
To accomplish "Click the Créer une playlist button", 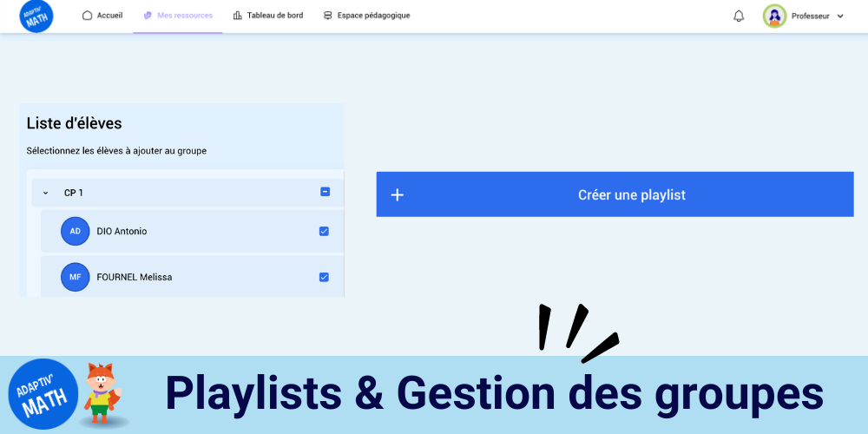I will pos(615,194).
